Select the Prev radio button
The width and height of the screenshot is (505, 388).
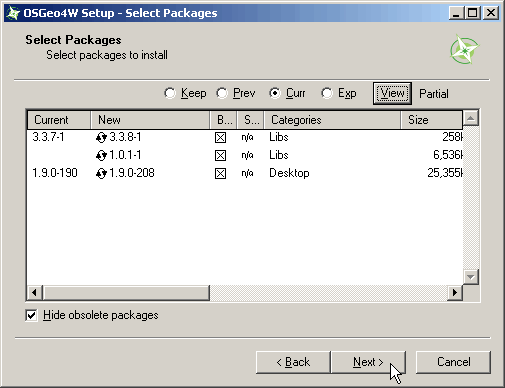pos(222,93)
